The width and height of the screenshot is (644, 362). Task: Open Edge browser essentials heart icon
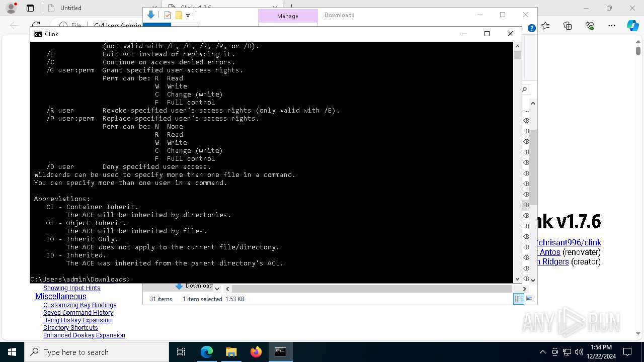click(590, 26)
